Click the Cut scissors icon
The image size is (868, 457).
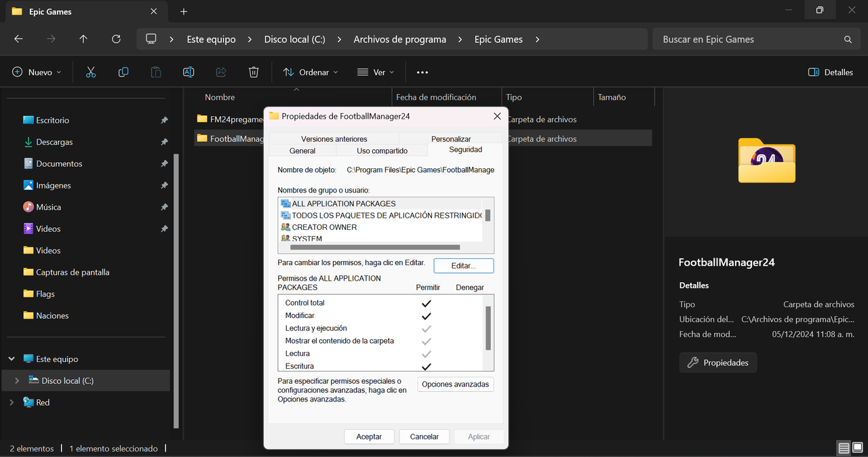point(91,72)
